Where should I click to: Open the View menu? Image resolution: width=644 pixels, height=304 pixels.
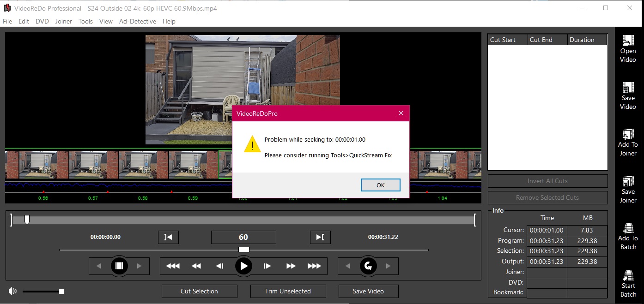[x=106, y=21]
